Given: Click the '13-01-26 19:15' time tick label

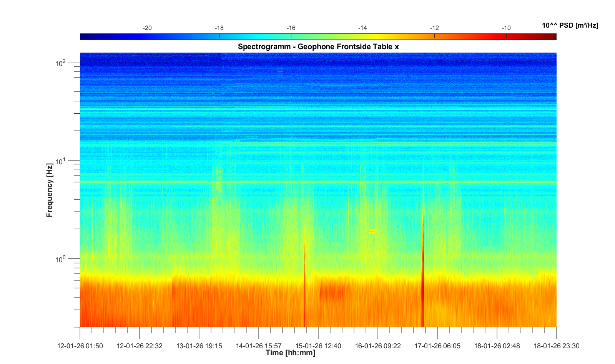Looking at the screenshot, I should 199,346.
